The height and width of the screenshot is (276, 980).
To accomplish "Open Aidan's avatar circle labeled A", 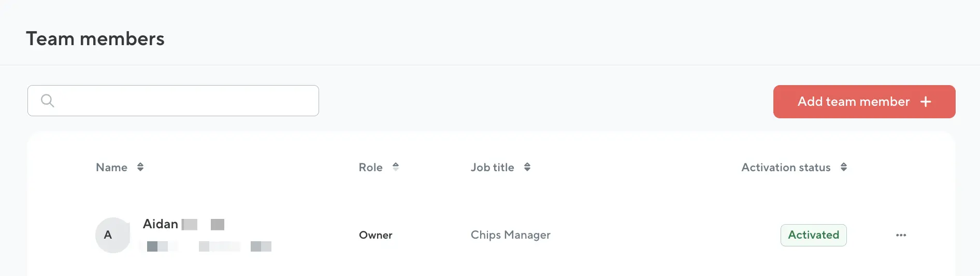I will [x=112, y=235].
